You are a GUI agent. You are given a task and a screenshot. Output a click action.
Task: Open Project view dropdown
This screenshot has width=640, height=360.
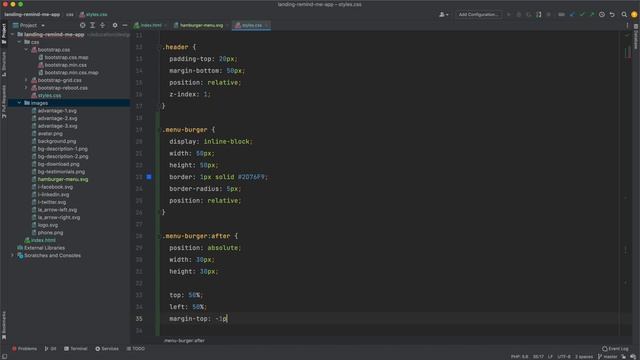click(29, 25)
